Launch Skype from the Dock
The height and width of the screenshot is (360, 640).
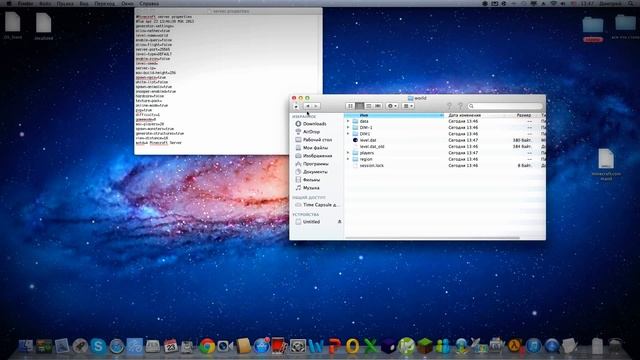tap(98, 346)
